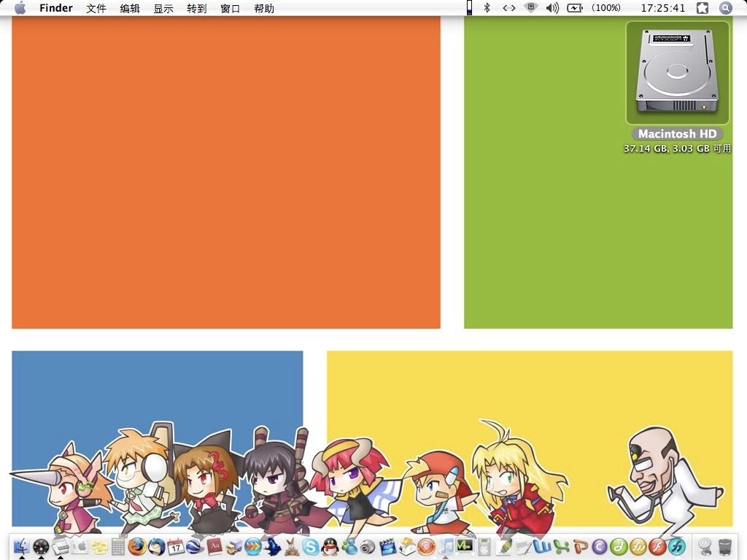
Task: Open the System Preferences Apple icon in Dock
Action: pos(80,546)
